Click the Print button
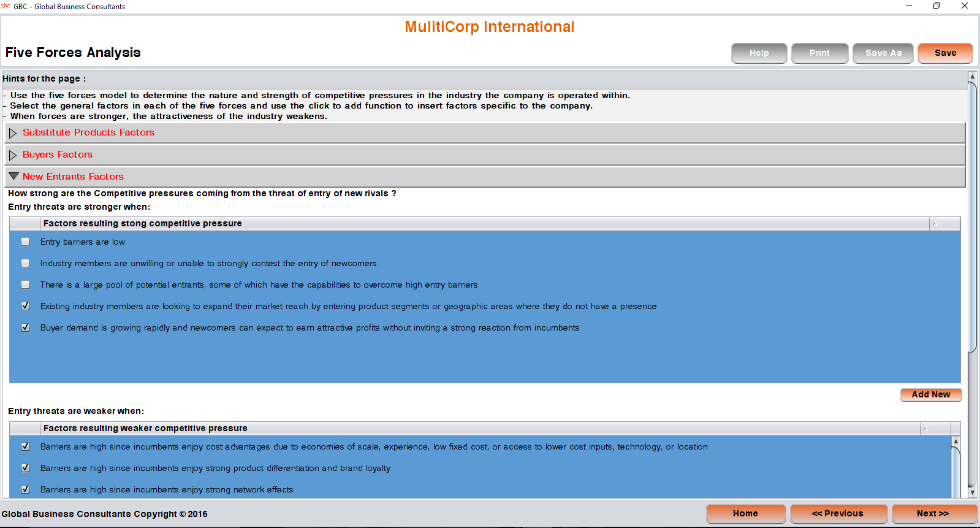The height and width of the screenshot is (528, 980). tap(819, 53)
